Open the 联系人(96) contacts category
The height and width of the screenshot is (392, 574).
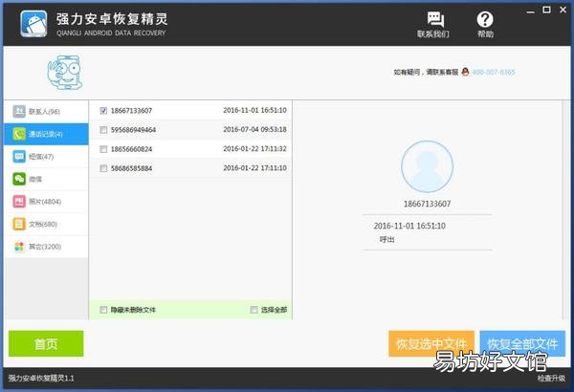click(x=46, y=111)
